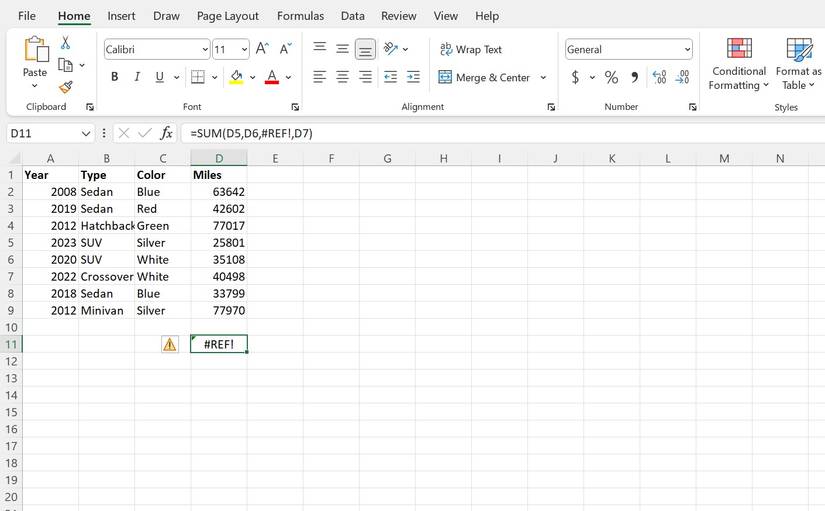This screenshot has height=511, width=825.
Task: Switch to Data tab
Action: (x=353, y=16)
